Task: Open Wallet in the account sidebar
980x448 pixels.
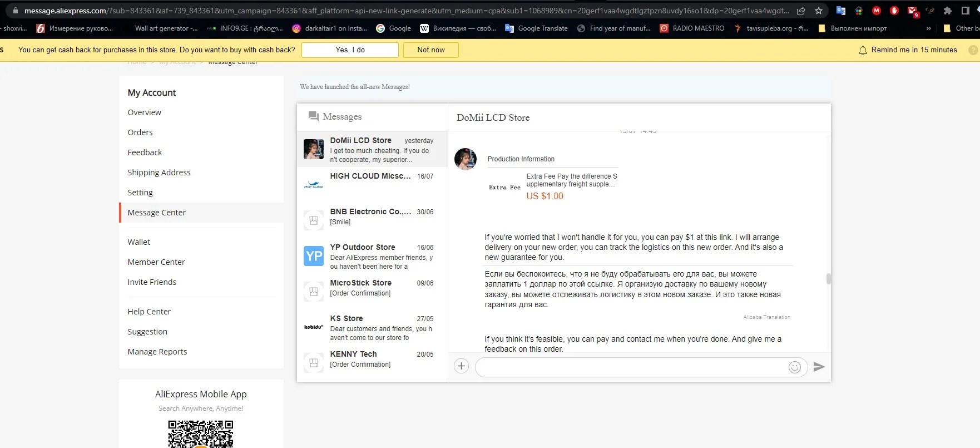Action: click(x=139, y=242)
